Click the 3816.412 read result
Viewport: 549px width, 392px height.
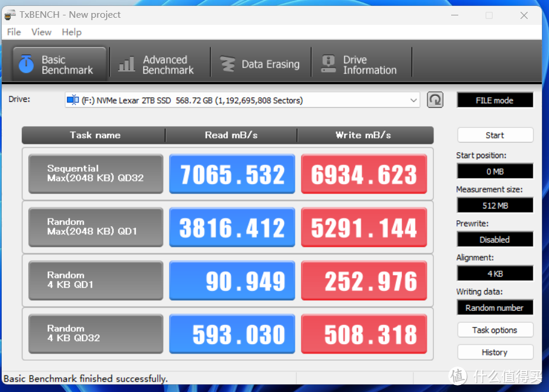point(232,227)
